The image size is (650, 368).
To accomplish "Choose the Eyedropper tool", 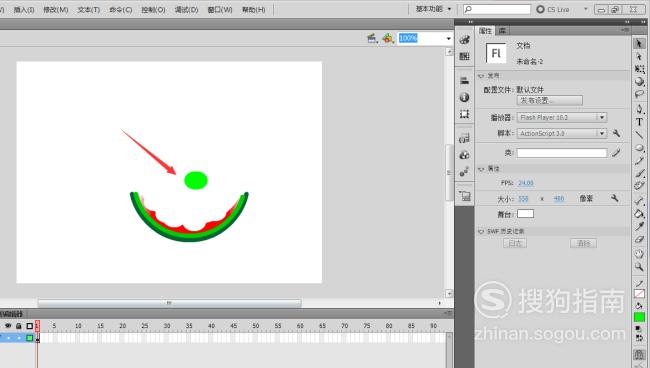I will click(x=639, y=226).
